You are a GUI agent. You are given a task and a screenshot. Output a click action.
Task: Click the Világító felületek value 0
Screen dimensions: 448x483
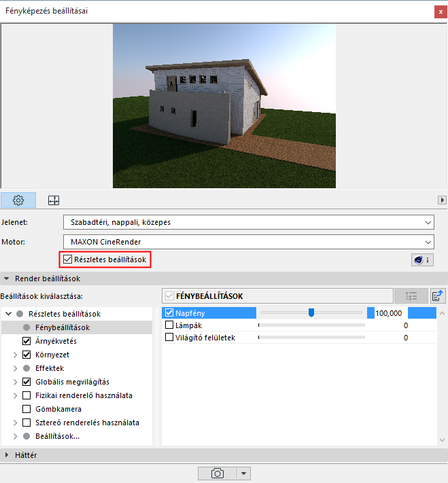[406, 338]
